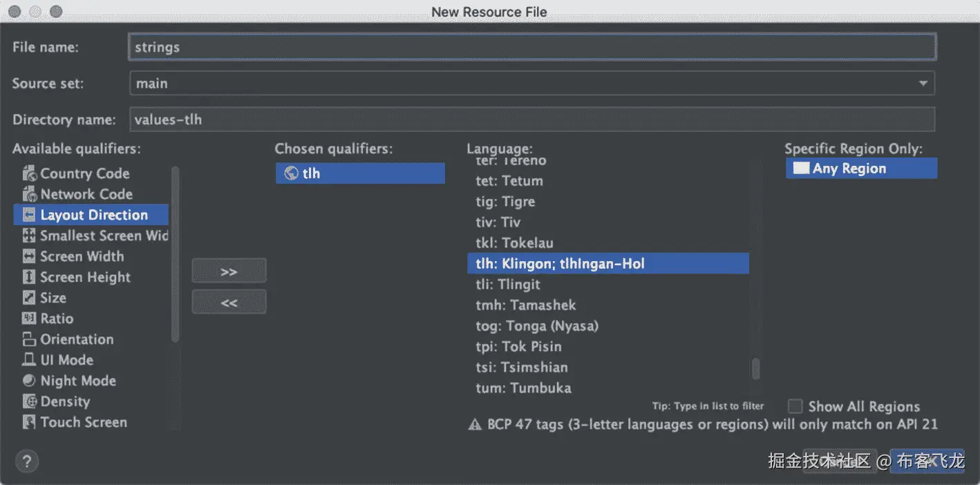
Task: Select tli: Tlingit in the language list
Action: coord(508,285)
